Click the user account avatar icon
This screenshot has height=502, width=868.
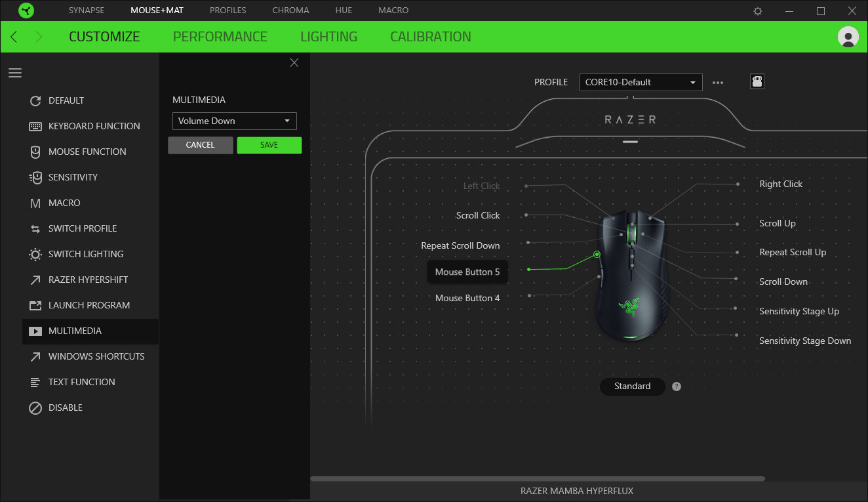848,37
